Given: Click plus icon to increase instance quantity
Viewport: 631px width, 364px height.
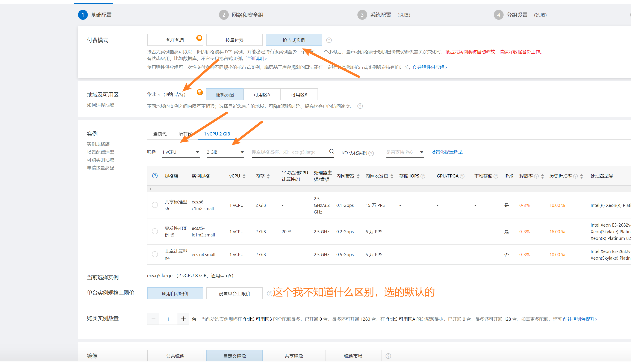Looking at the screenshot, I should click(183, 319).
